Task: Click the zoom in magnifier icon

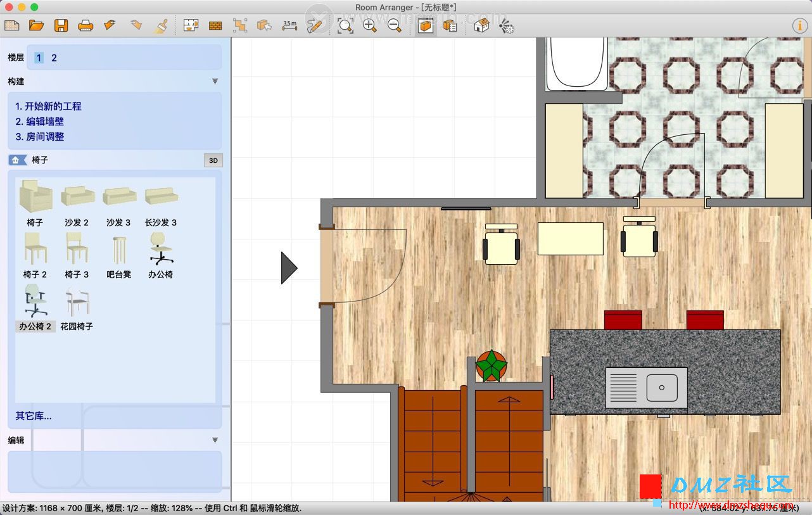Action: (370, 26)
